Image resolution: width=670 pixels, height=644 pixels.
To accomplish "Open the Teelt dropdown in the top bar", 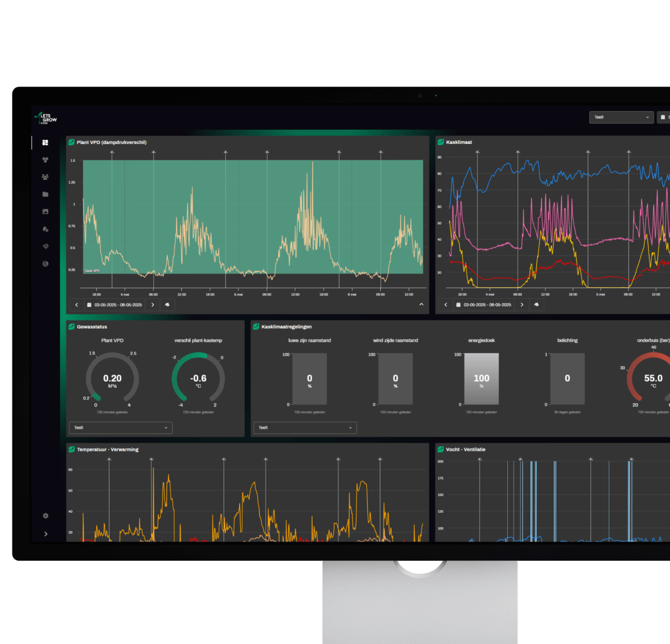I will pos(621,117).
